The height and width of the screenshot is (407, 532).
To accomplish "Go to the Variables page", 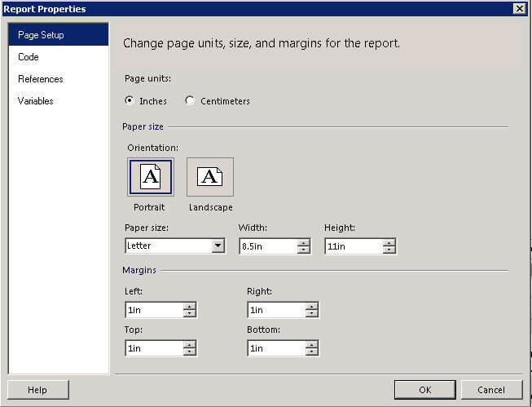I will pyautogui.click(x=36, y=101).
